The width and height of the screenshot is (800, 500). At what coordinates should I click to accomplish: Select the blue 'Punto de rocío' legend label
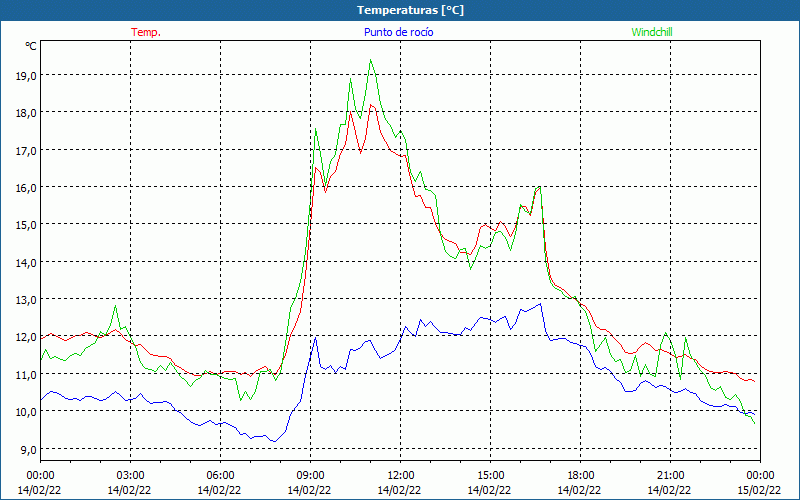click(x=398, y=32)
